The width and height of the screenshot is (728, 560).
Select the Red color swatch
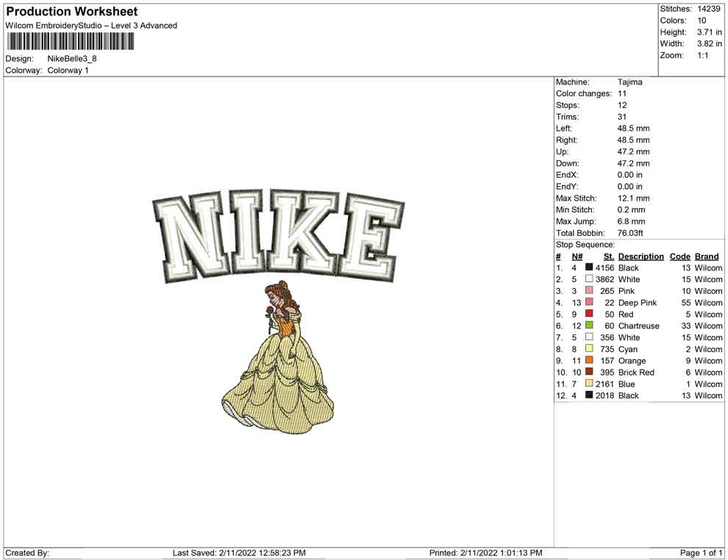tap(589, 314)
